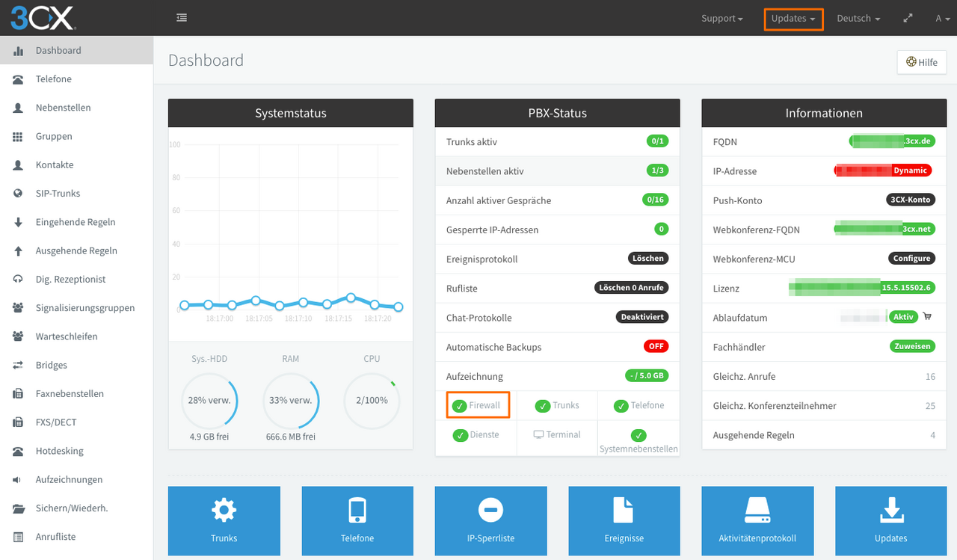Click the Deaktiviert badge for Chat-Protokolle
The width and height of the screenshot is (957, 560).
pos(641,317)
